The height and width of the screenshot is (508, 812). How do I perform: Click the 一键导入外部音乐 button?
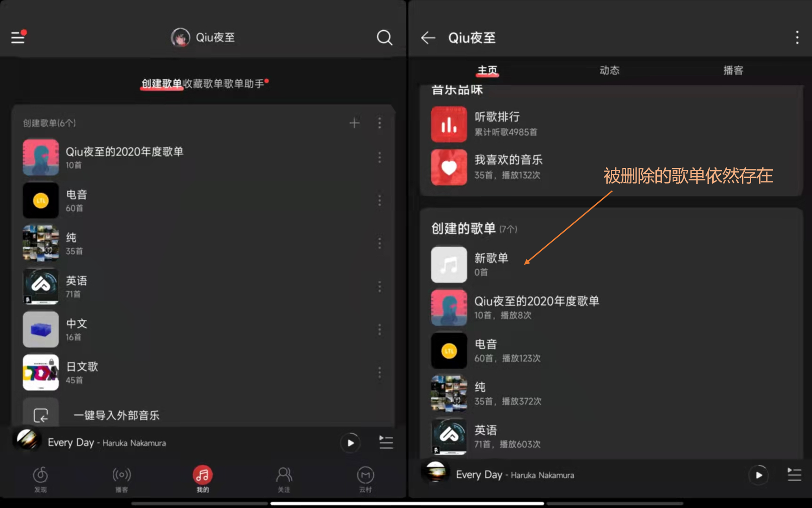point(115,415)
